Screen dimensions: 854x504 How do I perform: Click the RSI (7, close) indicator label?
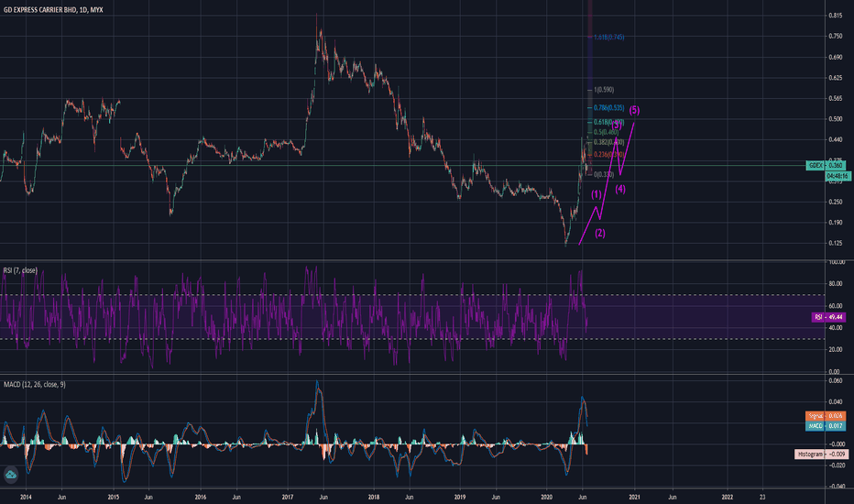coord(20,270)
